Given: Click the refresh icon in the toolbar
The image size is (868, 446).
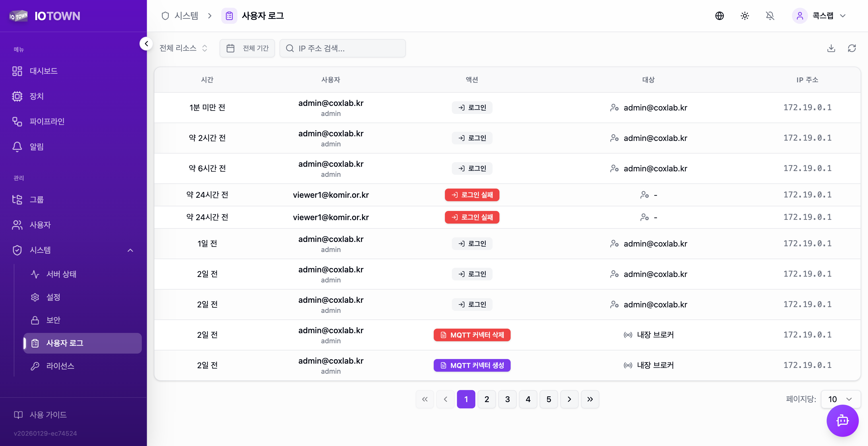Looking at the screenshot, I should tap(852, 48).
